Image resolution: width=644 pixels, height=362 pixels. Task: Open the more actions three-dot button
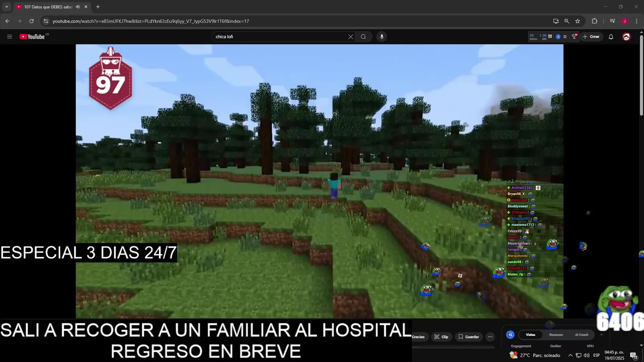490,337
